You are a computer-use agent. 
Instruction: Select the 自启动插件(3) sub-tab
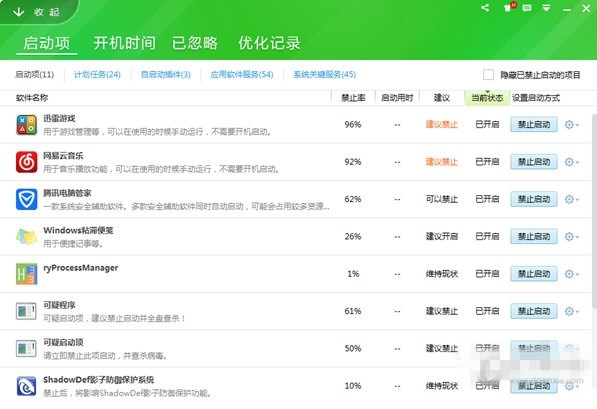(x=166, y=75)
